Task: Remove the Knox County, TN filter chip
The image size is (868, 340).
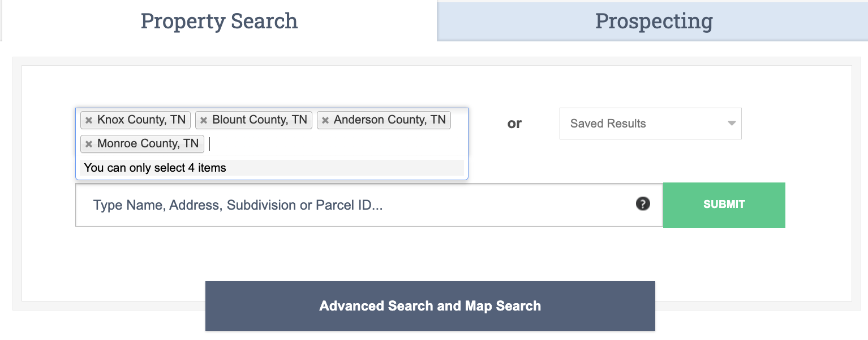Action: 89,120
